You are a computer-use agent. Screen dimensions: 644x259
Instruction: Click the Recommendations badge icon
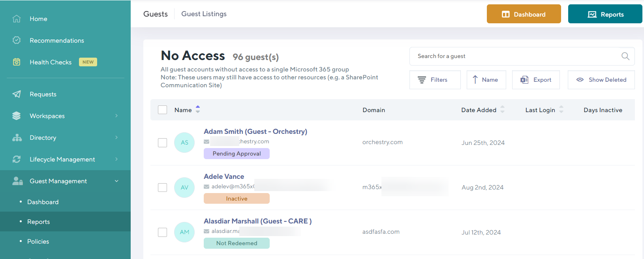(x=17, y=40)
